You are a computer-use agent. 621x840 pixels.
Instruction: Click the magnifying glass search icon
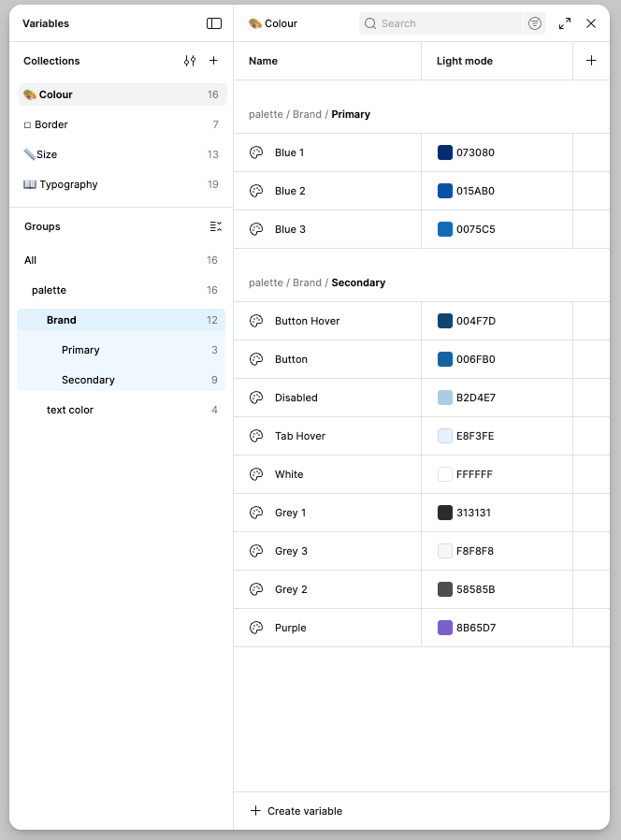370,23
